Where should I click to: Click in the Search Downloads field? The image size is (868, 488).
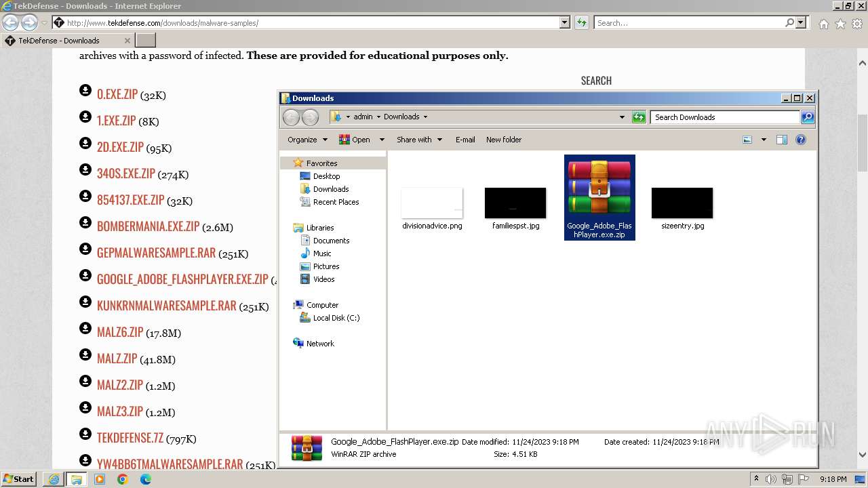pos(725,117)
